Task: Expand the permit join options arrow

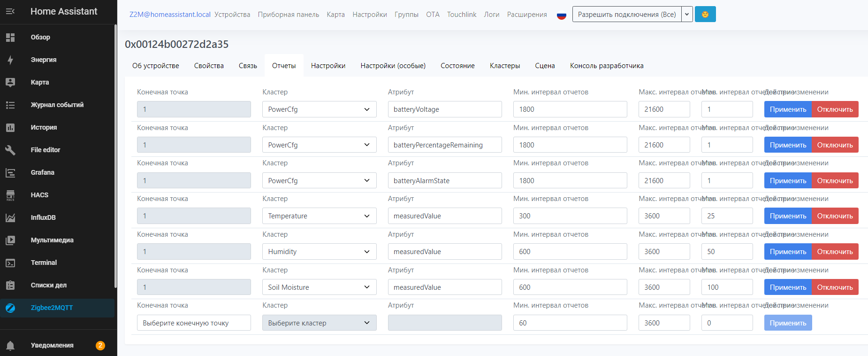Action: 687,15
